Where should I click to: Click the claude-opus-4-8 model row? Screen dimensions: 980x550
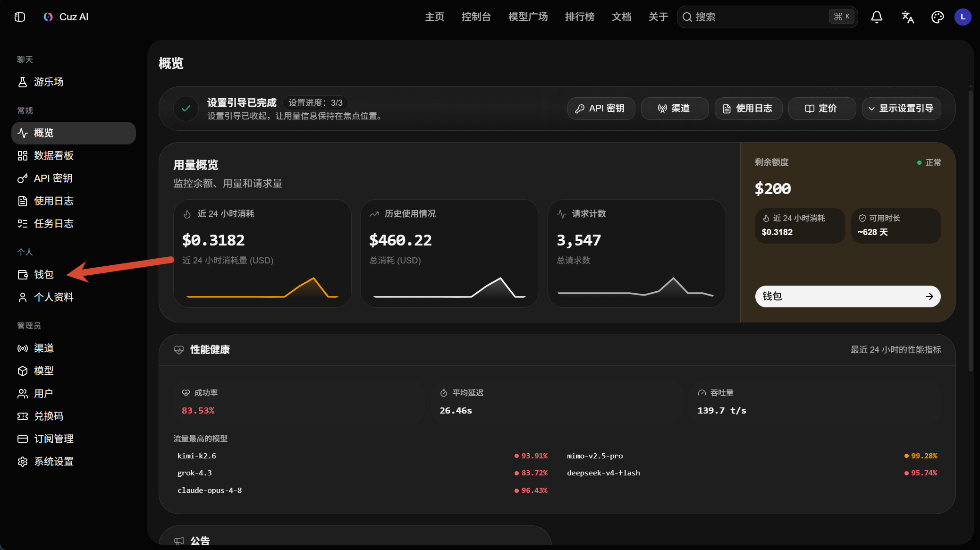click(363, 491)
